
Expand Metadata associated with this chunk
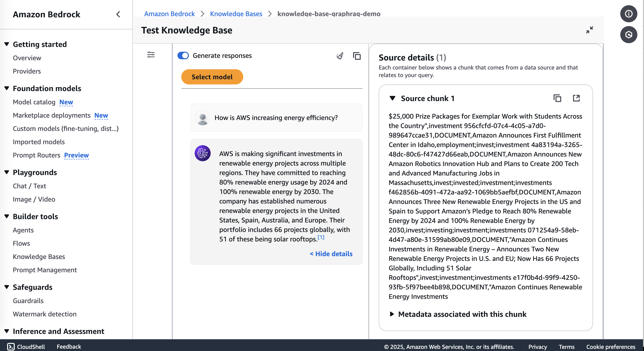tap(392, 314)
